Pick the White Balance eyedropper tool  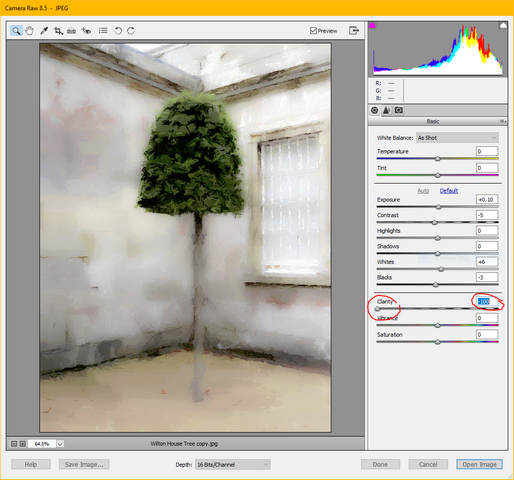44,31
